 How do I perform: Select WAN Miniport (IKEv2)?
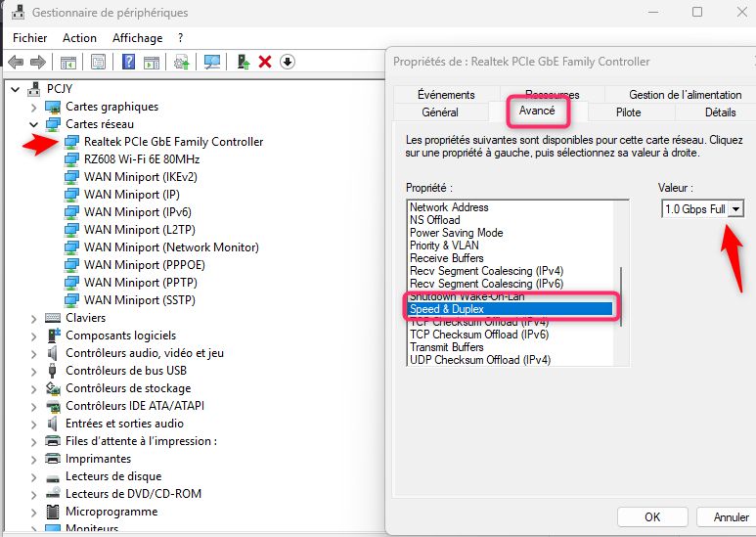[140, 177]
